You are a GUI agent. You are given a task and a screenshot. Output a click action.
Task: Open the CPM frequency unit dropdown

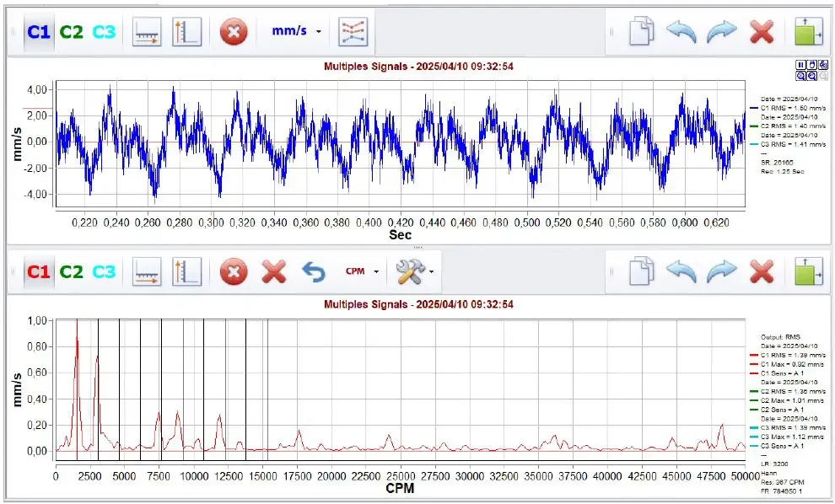pos(362,271)
